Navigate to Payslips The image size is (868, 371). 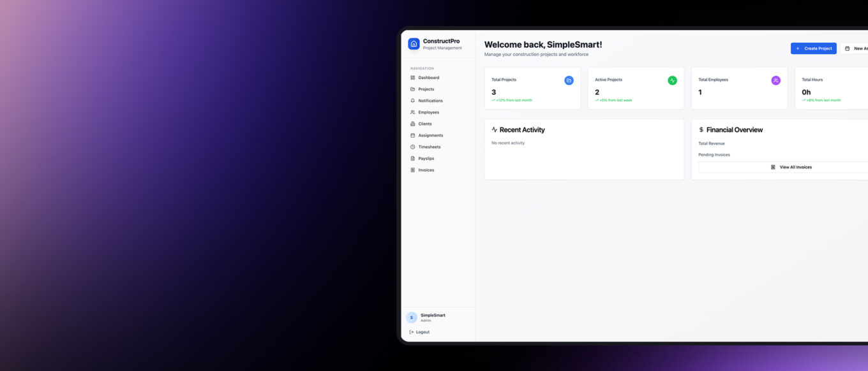[x=426, y=159]
